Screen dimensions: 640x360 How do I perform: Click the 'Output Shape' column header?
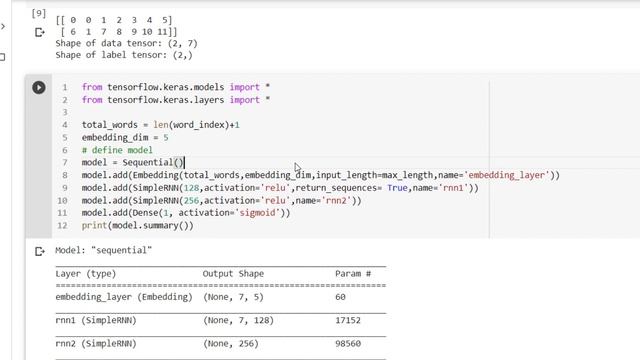pyautogui.click(x=233, y=273)
